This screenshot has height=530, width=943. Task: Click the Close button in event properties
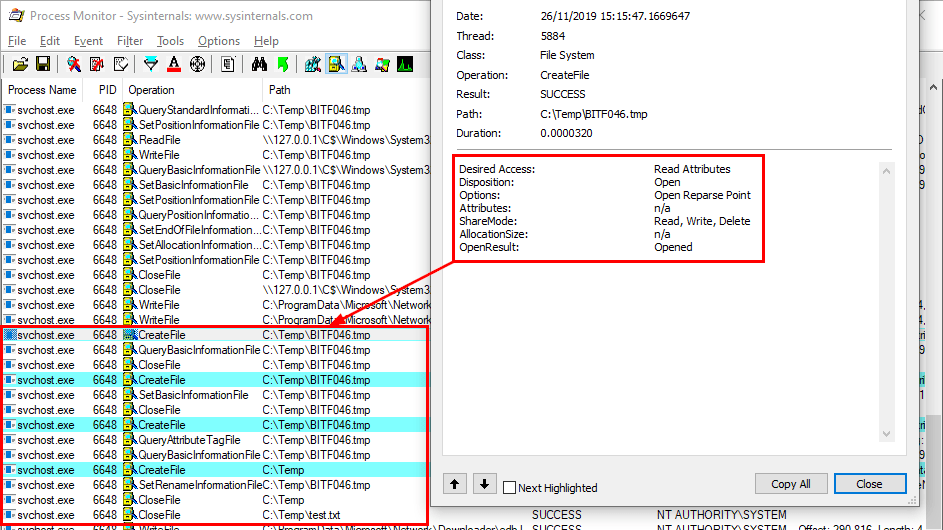[870, 484]
